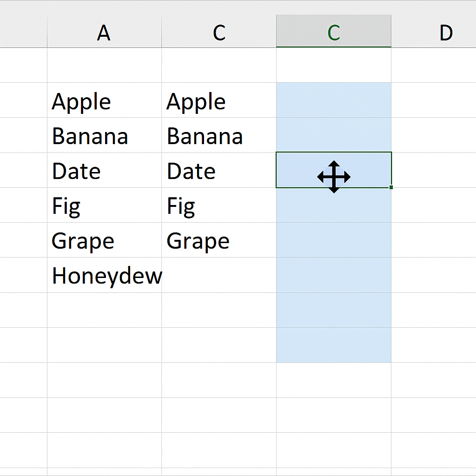This screenshot has height=476, width=476.
Task: Select the Date cell in column A
Action: point(104,170)
